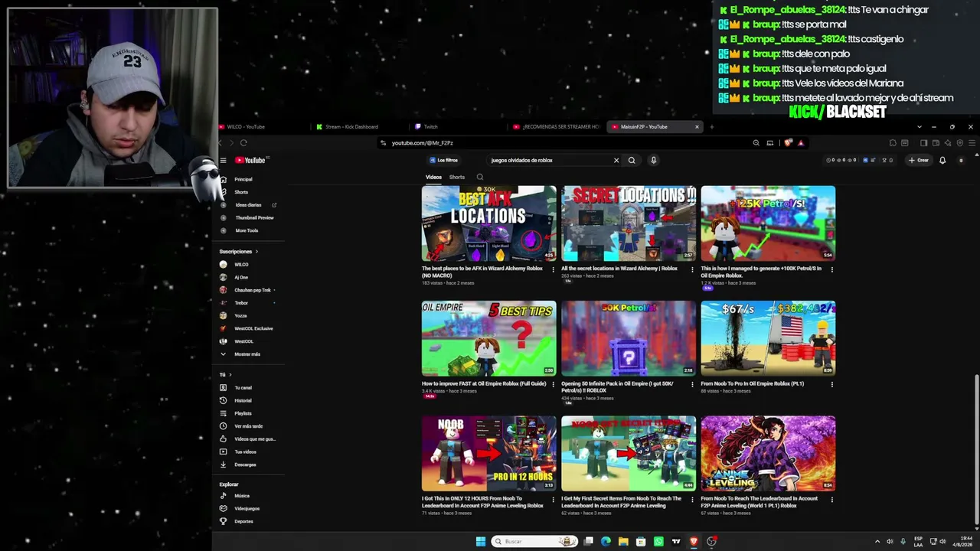This screenshot has height=551, width=980.
Task: Expand the Suscripciones section
Action: point(238,251)
